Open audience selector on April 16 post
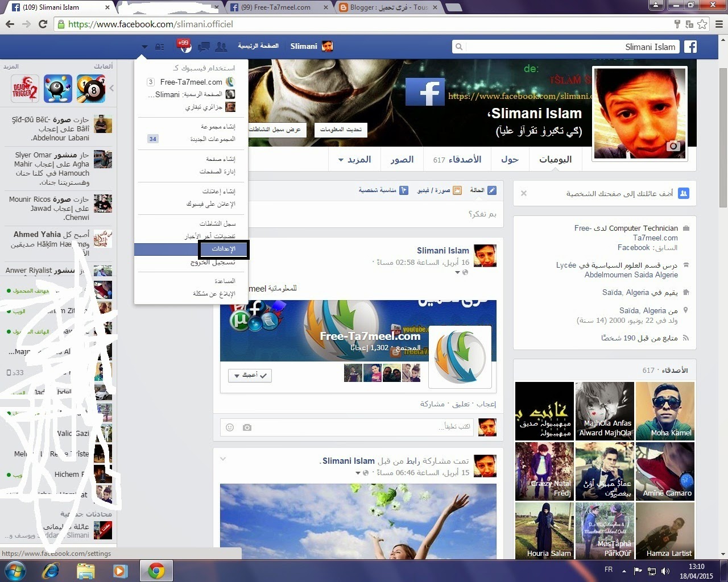Image resolution: width=728 pixels, height=582 pixels. tap(461, 273)
